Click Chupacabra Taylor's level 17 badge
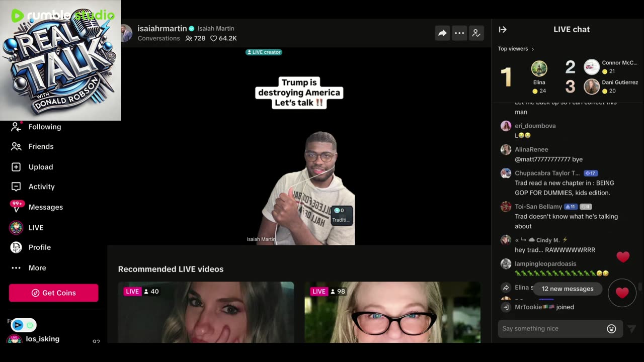Screen dimensions: 644x362 (x=590, y=173)
